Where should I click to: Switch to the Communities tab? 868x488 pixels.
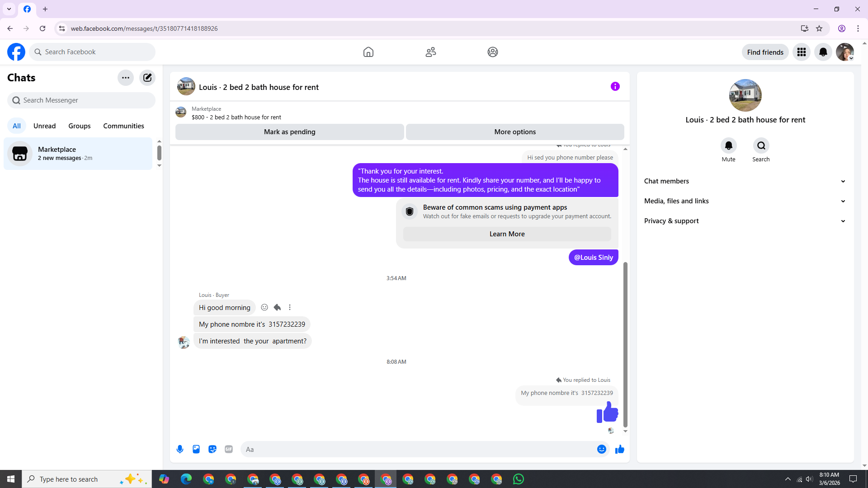123,126
